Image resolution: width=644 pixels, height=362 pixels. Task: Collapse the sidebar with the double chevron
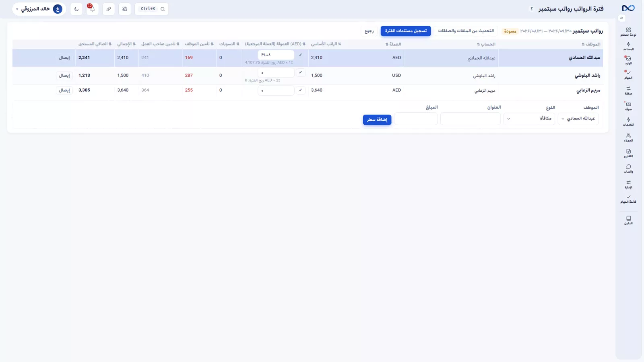click(621, 18)
